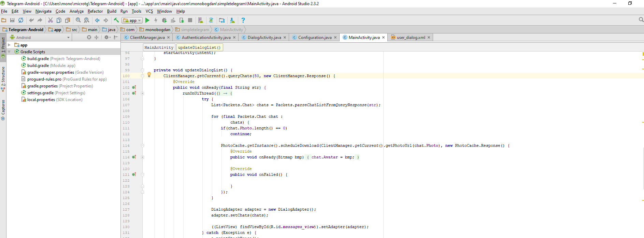Open the app run configuration dropdown
The image size is (644, 238).
click(132, 20)
